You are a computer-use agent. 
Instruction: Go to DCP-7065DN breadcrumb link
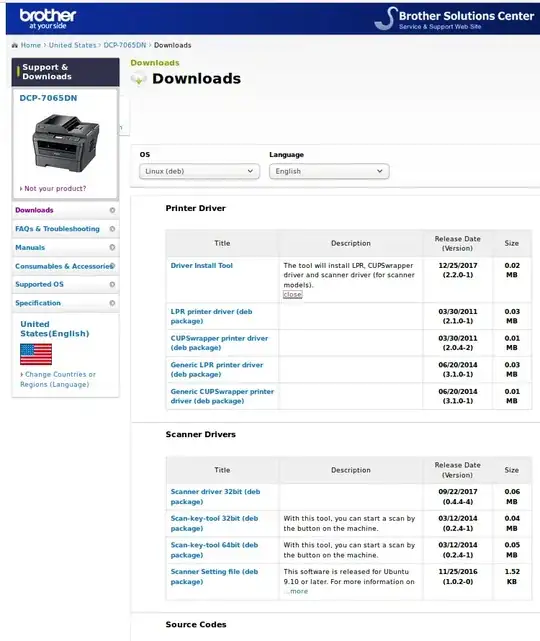coord(125,45)
